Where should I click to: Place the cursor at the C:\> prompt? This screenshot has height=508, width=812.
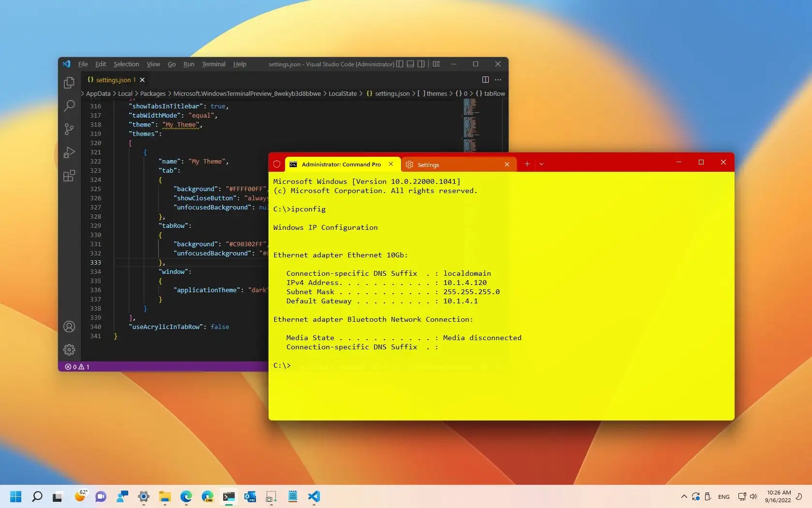[x=282, y=365]
